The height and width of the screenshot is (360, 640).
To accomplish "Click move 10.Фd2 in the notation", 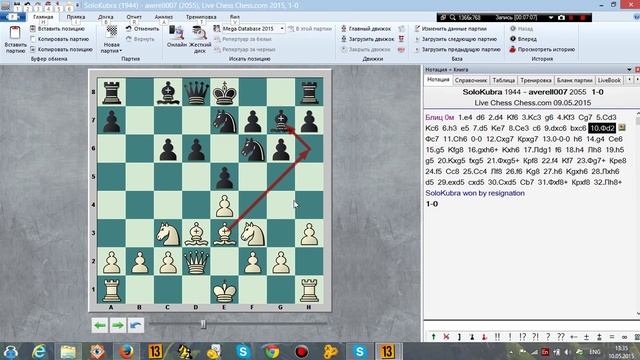I will (602, 128).
